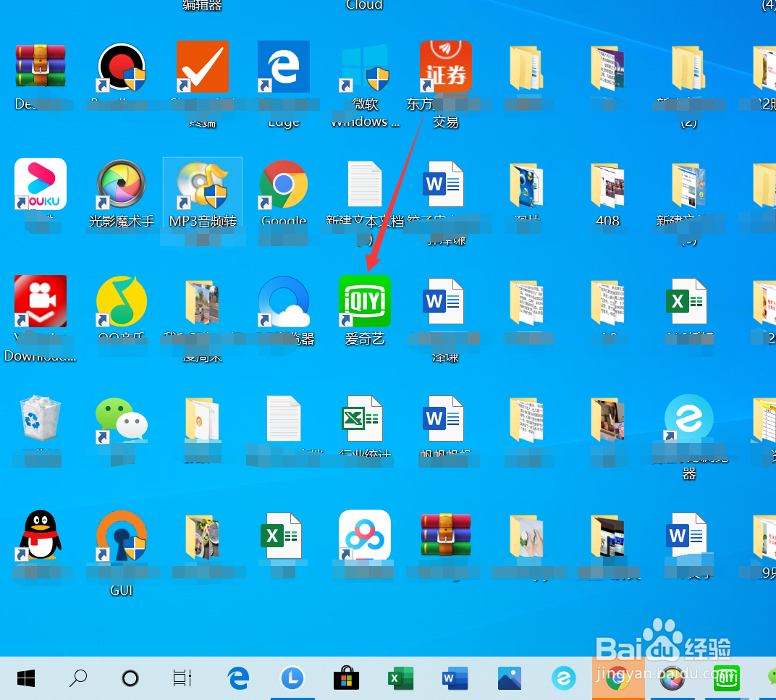Open the 爱奇艺 desktop shortcut

click(365, 301)
